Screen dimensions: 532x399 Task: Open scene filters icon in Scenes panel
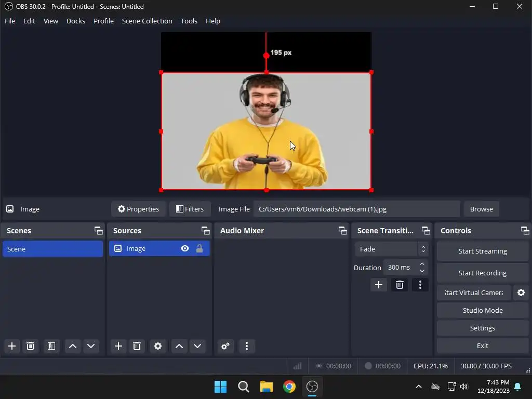(51, 346)
